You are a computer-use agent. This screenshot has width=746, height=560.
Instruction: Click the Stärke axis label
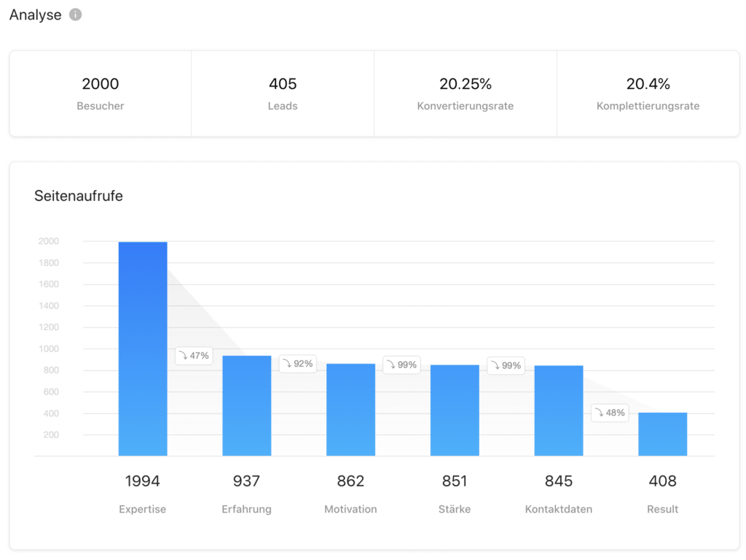click(x=455, y=509)
